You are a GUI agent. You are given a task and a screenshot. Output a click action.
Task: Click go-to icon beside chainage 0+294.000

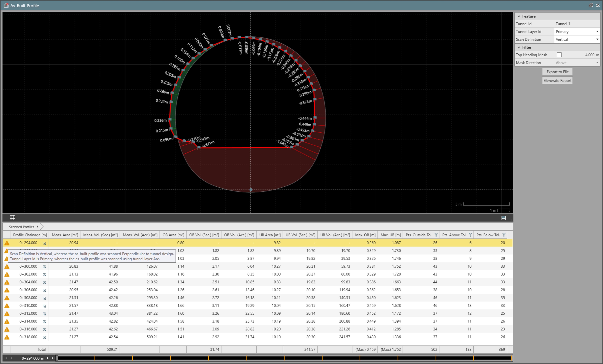[x=44, y=243]
